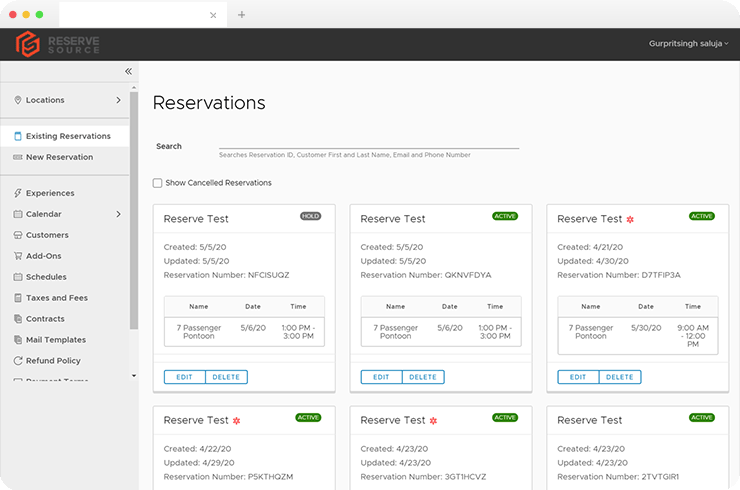
Task: Click text 'Reservation Number: NFCISUQZ'
Action: [227, 275]
